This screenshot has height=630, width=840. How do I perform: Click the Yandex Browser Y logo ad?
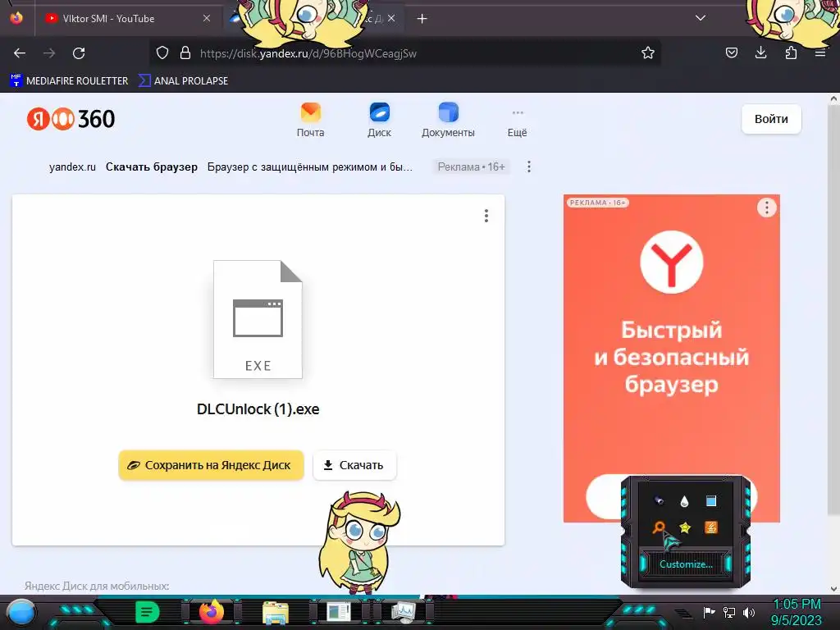pyautogui.click(x=671, y=262)
